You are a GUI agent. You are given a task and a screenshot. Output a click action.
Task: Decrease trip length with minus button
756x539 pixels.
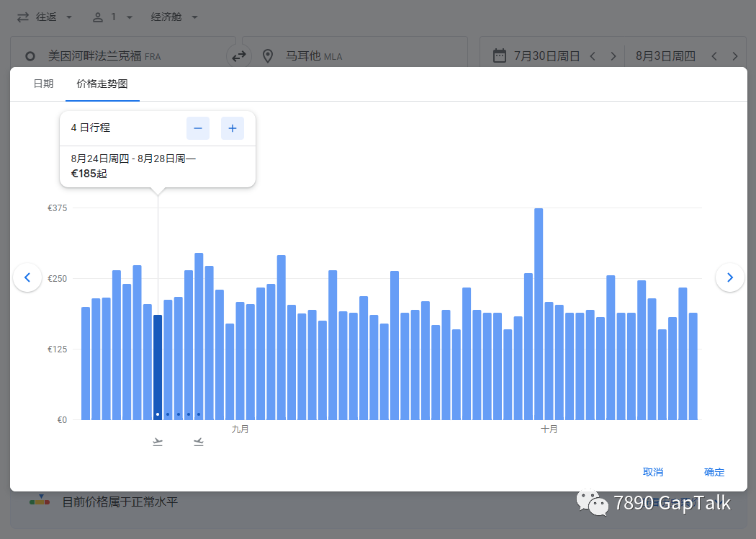click(198, 128)
